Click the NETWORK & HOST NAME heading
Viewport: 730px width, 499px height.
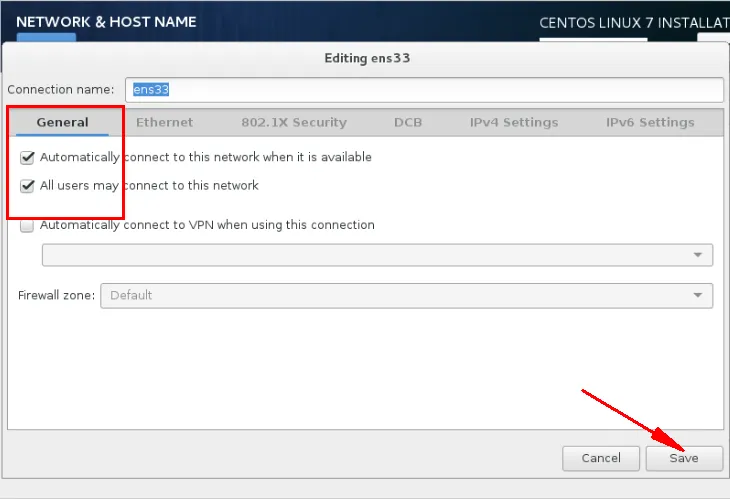pos(106,21)
